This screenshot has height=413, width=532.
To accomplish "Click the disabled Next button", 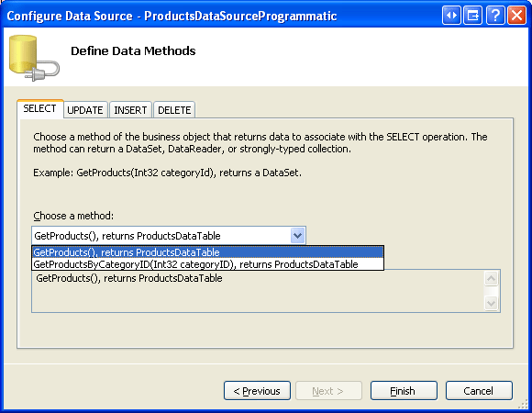I will pos(328,391).
